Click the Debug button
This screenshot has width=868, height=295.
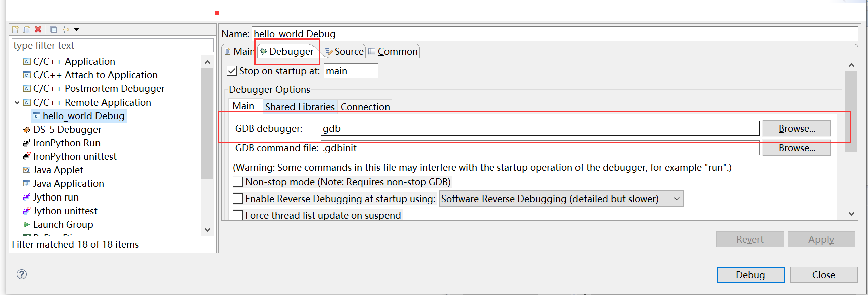pos(750,274)
